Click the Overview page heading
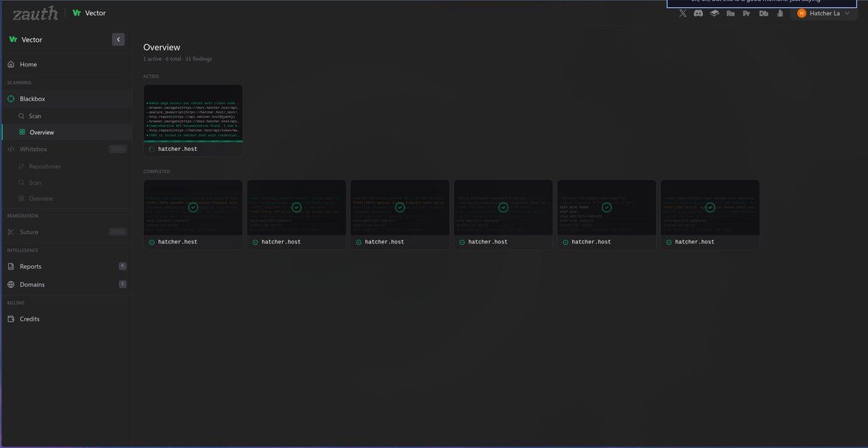 (x=162, y=48)
